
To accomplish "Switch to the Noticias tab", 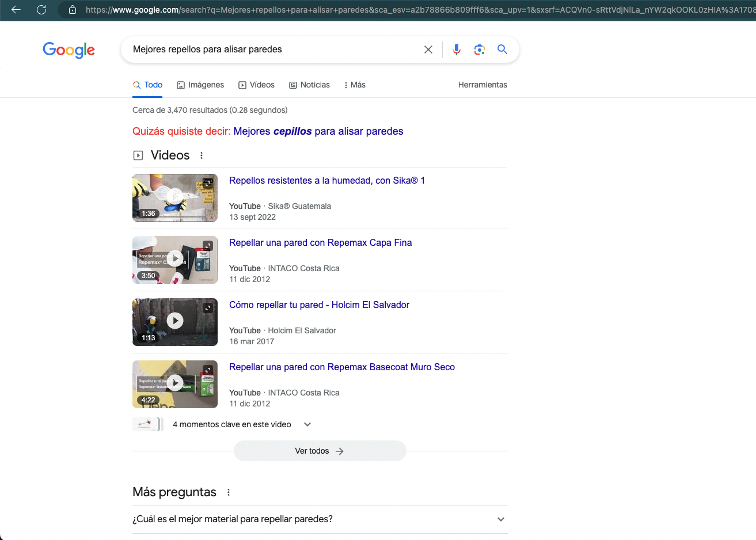I will click(x=309, y=85).
